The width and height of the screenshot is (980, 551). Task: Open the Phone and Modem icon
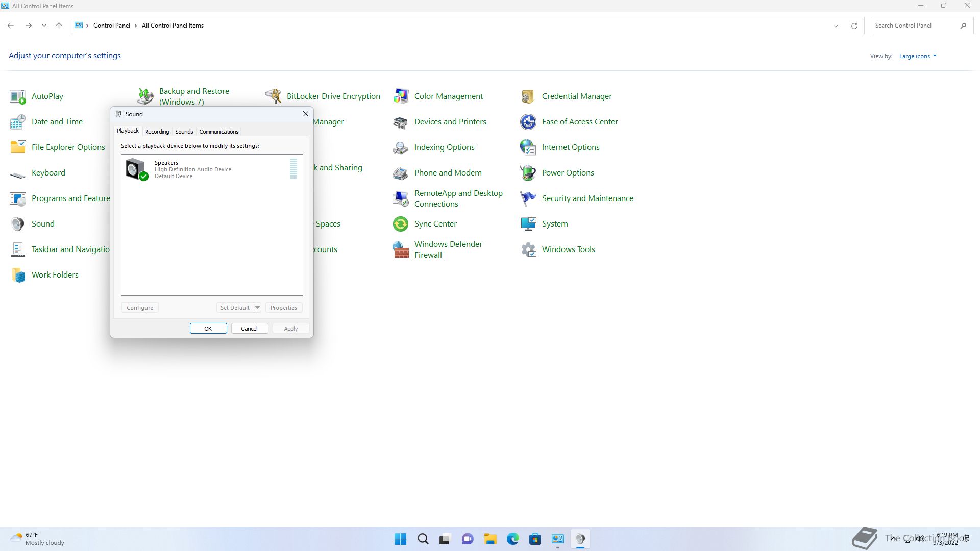pyautogui.click(x=401, y=173)
